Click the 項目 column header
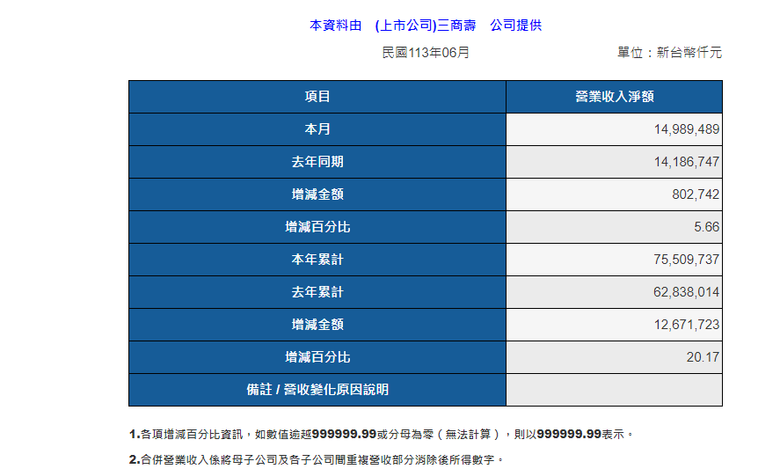 pos(317,96)
